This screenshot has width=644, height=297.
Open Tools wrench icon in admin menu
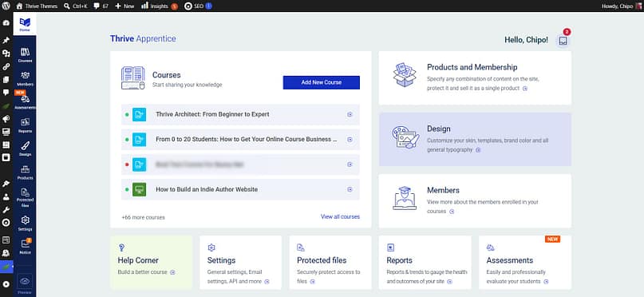(6, 210)
